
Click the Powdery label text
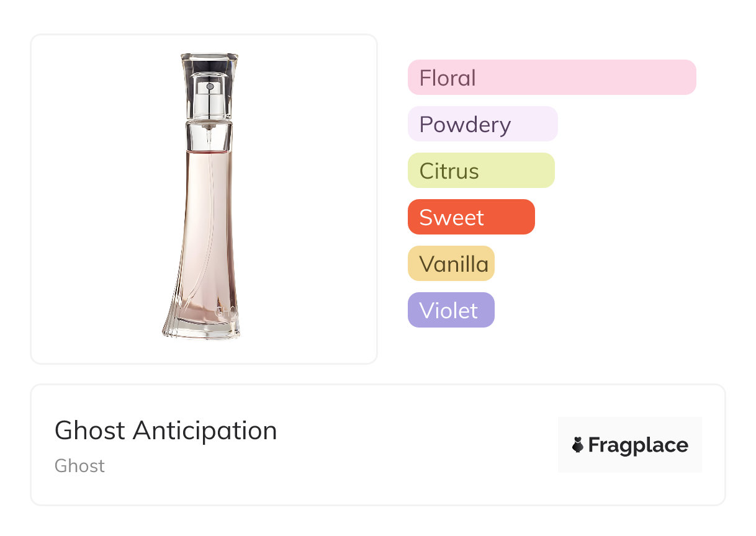point(465,125)
